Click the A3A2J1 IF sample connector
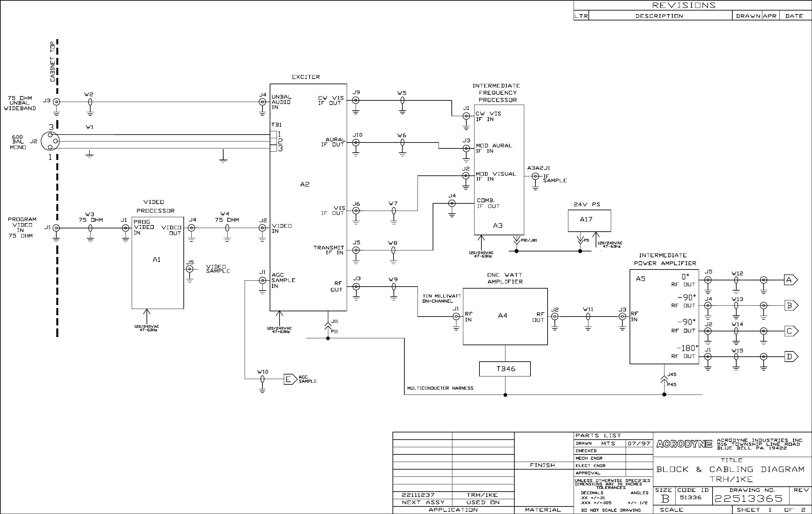Screen dimensions: 812x514 tap(535, 176)
